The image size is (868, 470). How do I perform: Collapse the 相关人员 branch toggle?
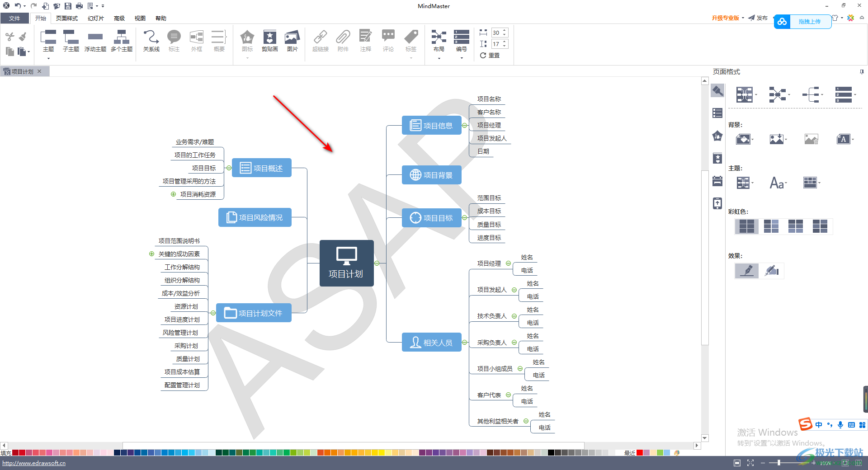(x=464, y=343)
